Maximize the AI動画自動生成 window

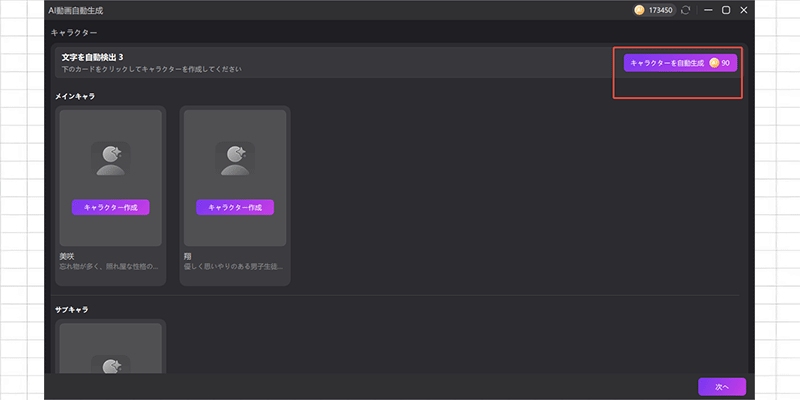[x=726, y=10]
